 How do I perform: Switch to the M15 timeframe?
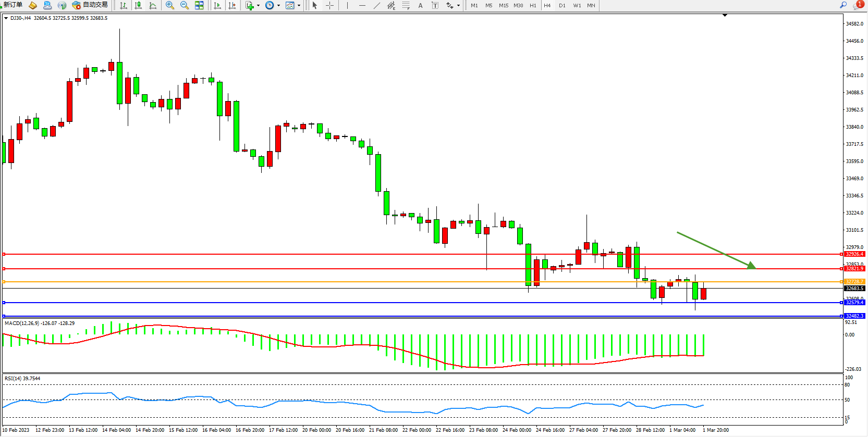(x=503, y=5)
